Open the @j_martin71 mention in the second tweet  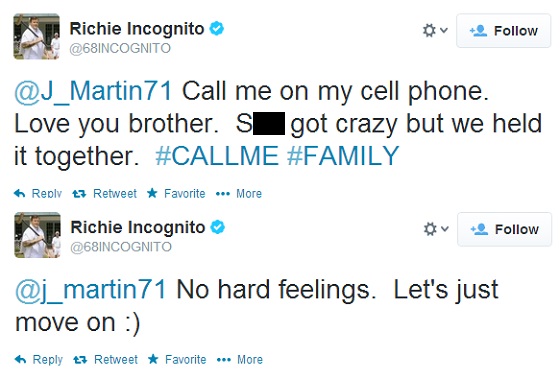[x=91, y=290]
